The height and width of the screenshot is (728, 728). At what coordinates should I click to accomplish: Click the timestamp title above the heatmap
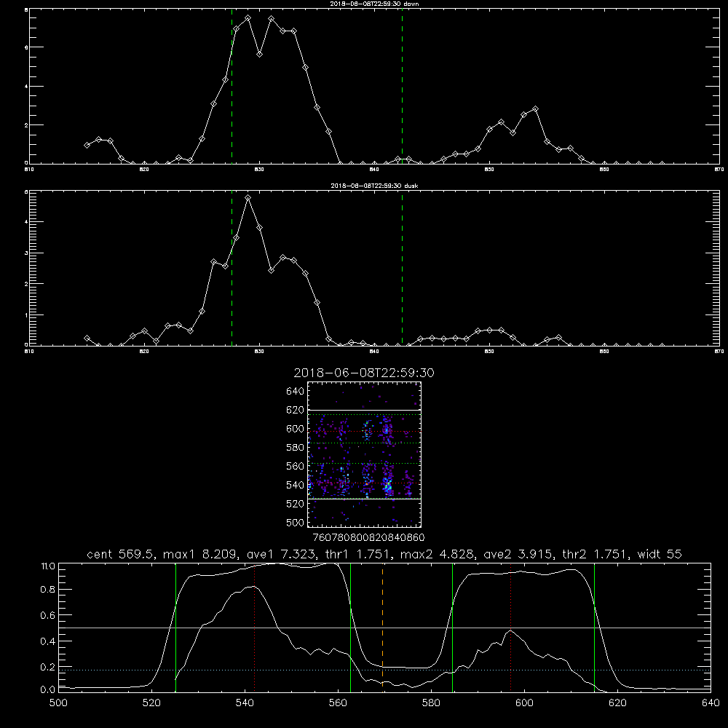pos(364,373)
